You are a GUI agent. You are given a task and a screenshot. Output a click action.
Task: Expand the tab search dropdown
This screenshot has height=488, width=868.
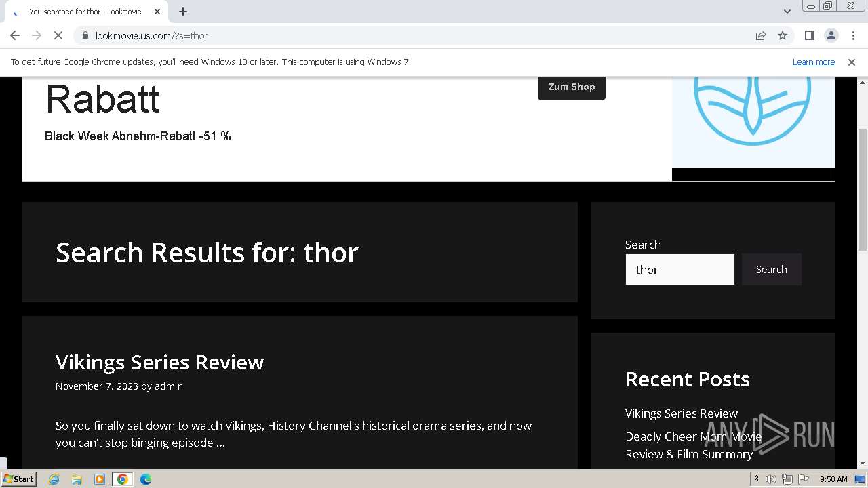click(787, 12)
